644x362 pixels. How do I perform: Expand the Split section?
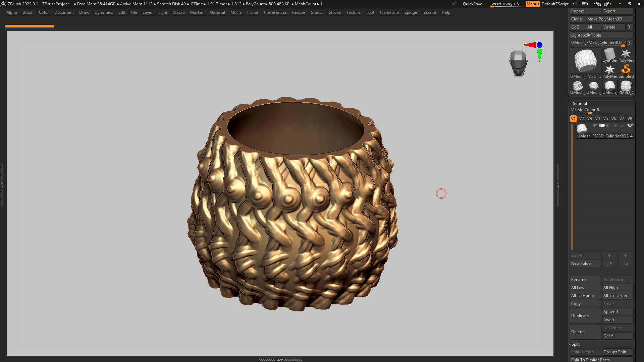(575, 344)
